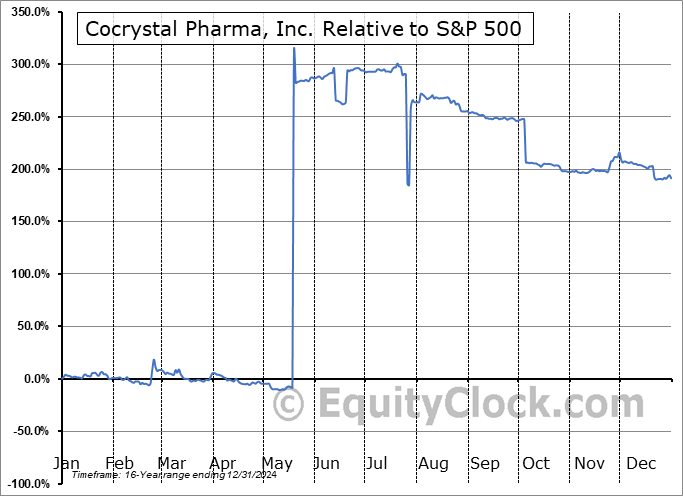Click the line's highest peak in late May

coord(294,48)
